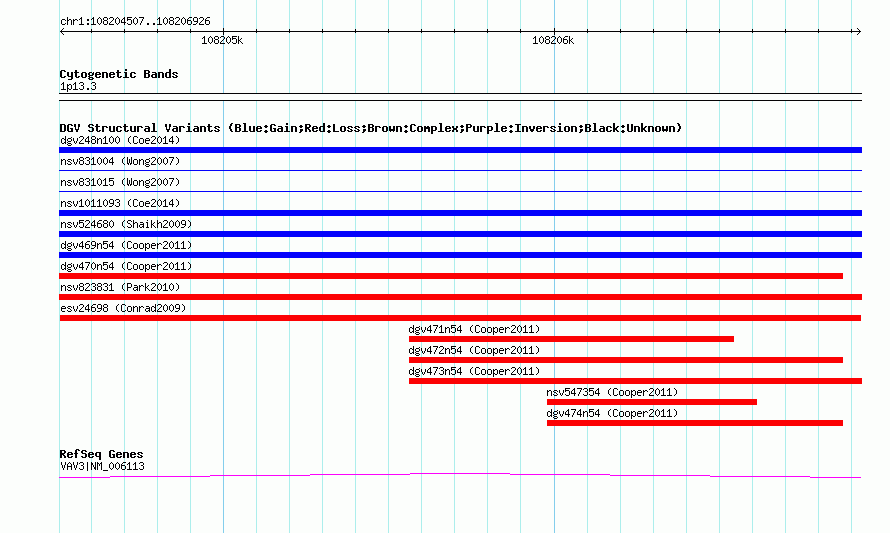Click the 108205k ruler label
Screen dimensions: 890x533
(x=222, y=40)
